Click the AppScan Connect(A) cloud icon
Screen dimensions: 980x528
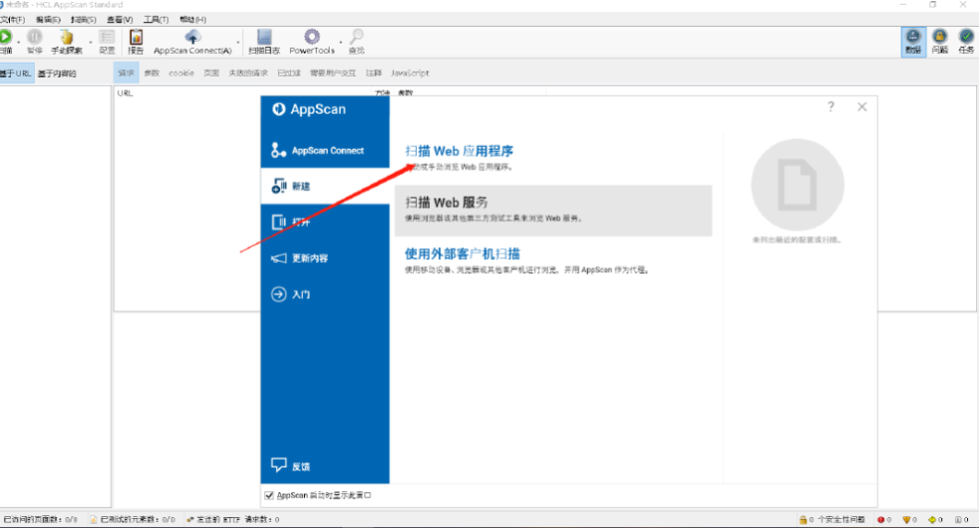point(193,37)
